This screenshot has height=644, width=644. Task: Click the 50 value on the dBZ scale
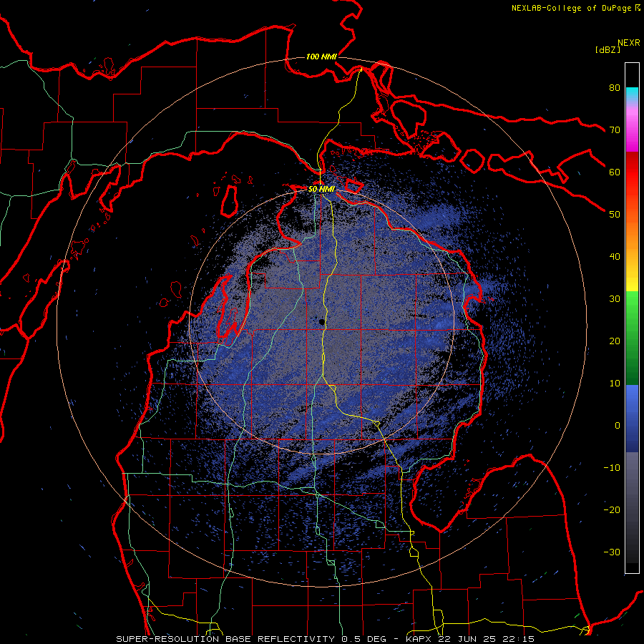(x=615, y=215)
